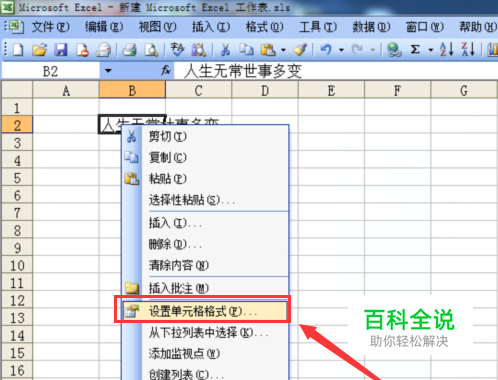Click the Research book icon

point(199,50)
